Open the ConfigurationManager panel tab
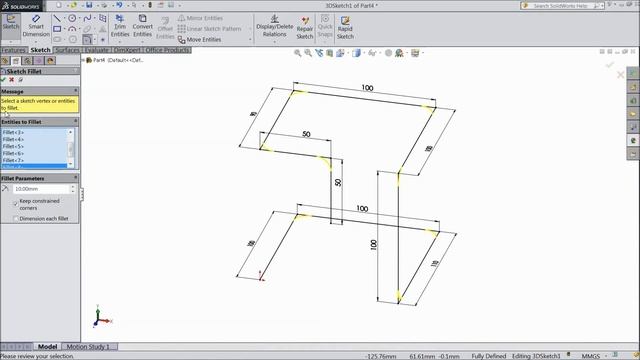Image resolution: width=640 pixels, height=360 pixels. click(x=27, y=61)
